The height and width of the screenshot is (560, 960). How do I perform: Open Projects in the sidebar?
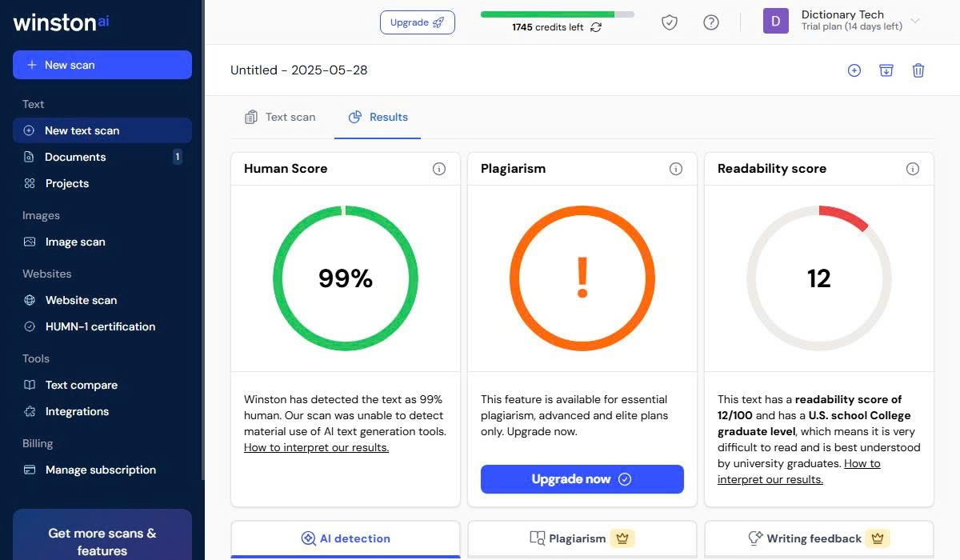coord(102,183)
